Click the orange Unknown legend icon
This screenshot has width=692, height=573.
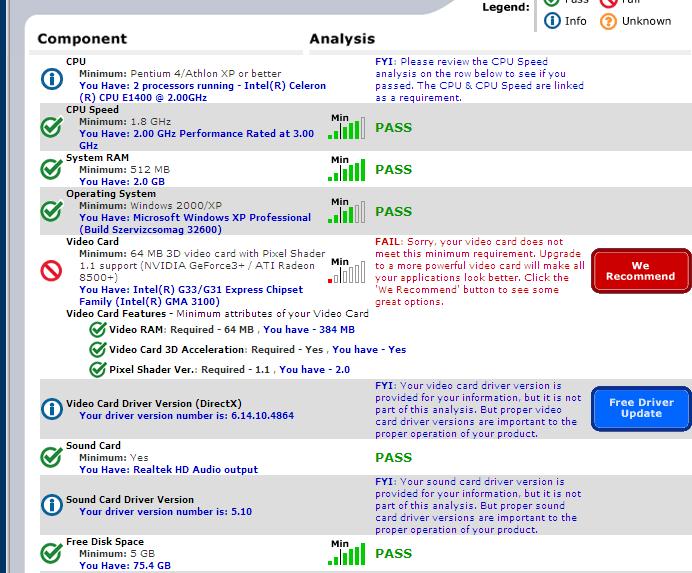coord(608,20)
